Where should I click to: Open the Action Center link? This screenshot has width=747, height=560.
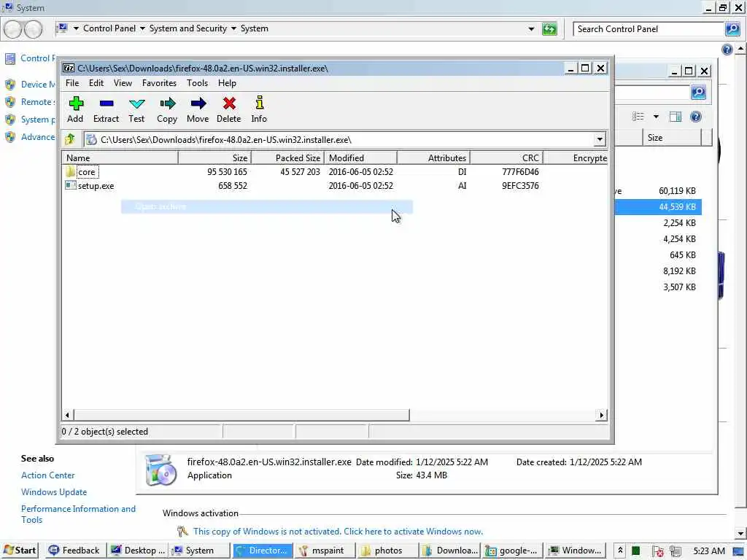47,475
